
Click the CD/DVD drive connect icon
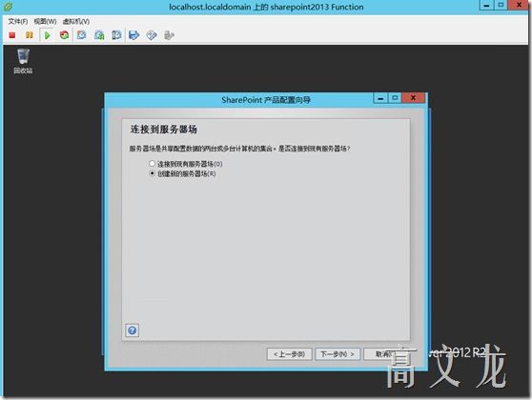[152, 35]
